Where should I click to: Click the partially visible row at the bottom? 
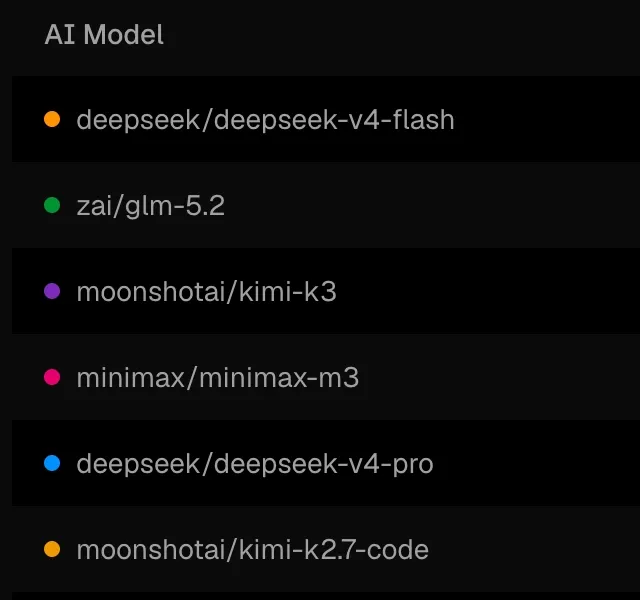[326, 596]
